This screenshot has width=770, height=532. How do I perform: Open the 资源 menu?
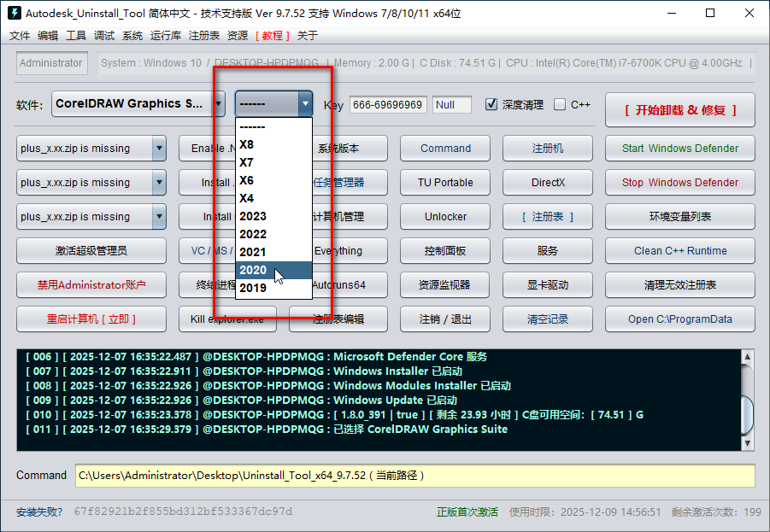click(x=238, y=35)
